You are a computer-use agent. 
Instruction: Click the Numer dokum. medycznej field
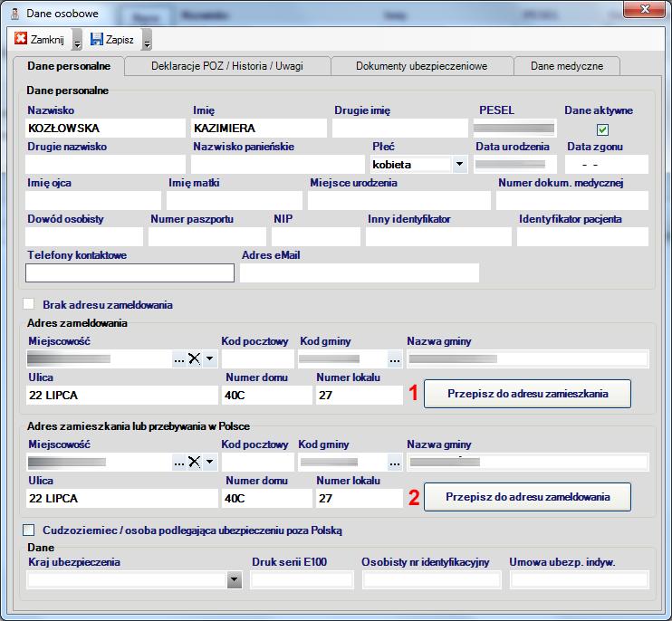pos(572,200)
